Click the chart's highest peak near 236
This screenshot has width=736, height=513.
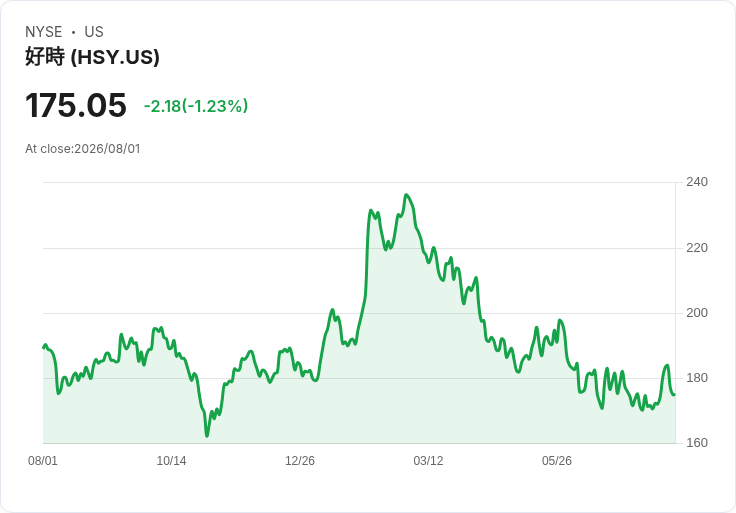(406, 195)
